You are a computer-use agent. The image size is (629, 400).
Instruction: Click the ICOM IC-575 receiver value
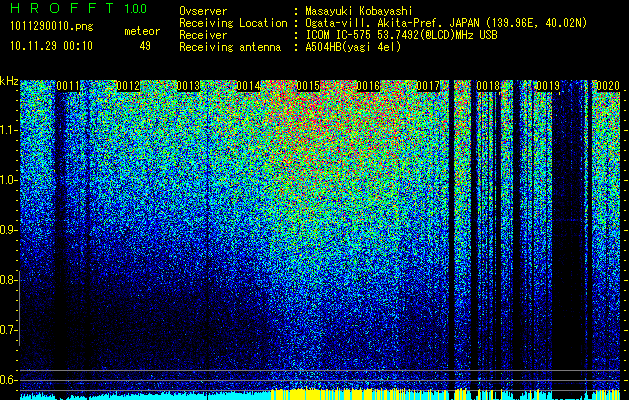[x=401, y=35]
